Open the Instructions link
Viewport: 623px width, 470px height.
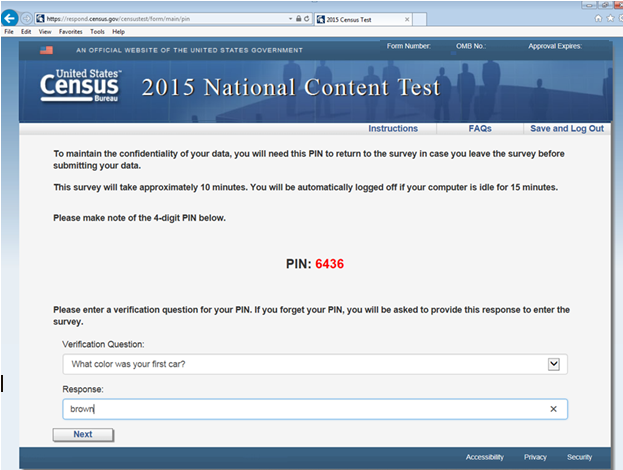[x=393, y=128]
